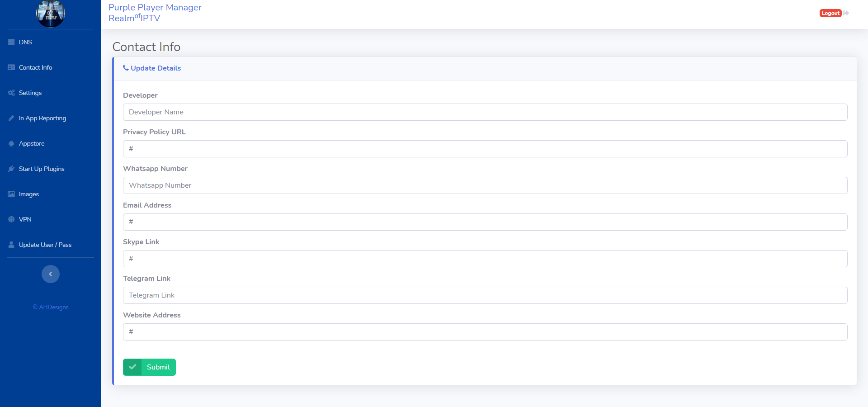Image resolution: width=868 pixels, height=407 pixels.
Task: Log out using the red Logout button
Action: [830, 13]
